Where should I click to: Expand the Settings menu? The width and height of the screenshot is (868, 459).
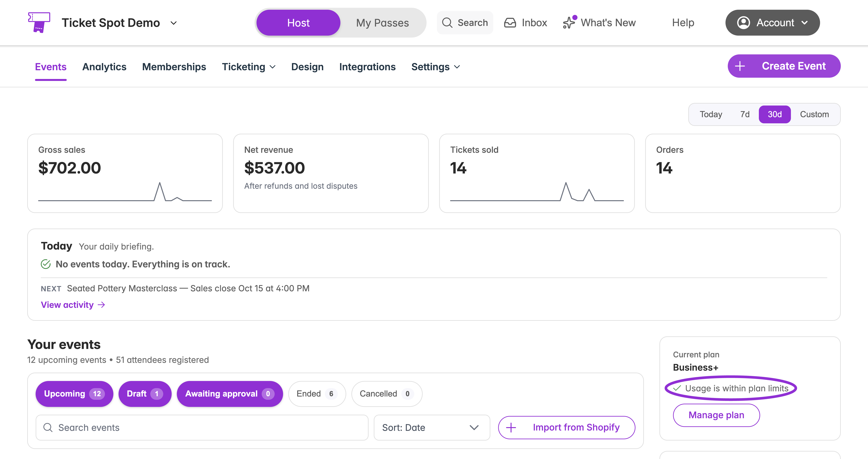point(436,67)
